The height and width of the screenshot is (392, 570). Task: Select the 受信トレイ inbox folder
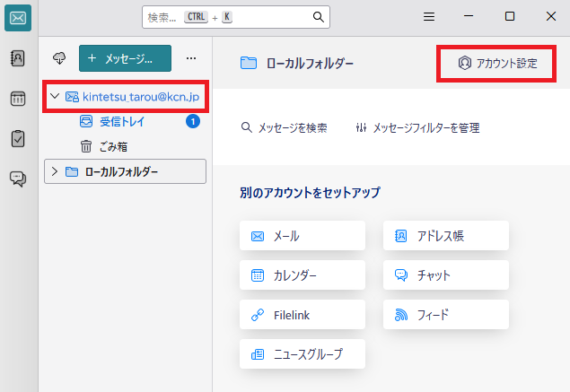coord(120,121)
